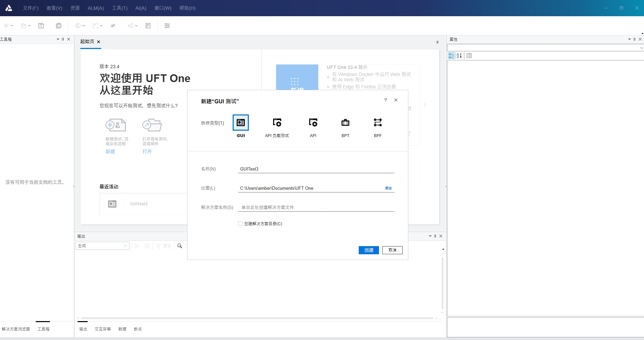This screenshot has width=644, height=340.
Task: Pick the BPT briefcase icon
Action: 345,123
